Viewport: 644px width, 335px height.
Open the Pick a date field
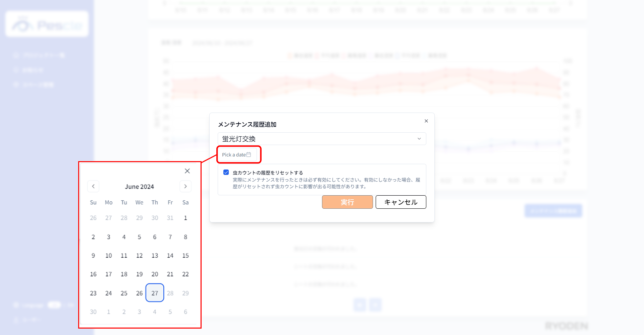[234, 154]
